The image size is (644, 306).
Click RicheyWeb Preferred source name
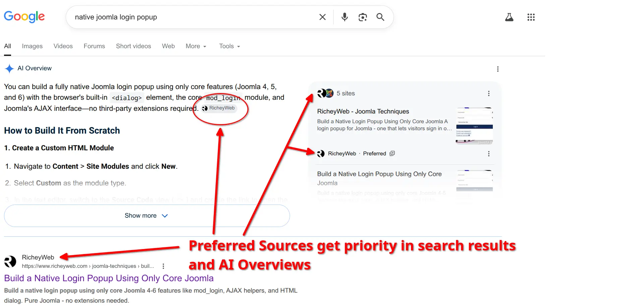pyautogui.click(x=342, y=154)
